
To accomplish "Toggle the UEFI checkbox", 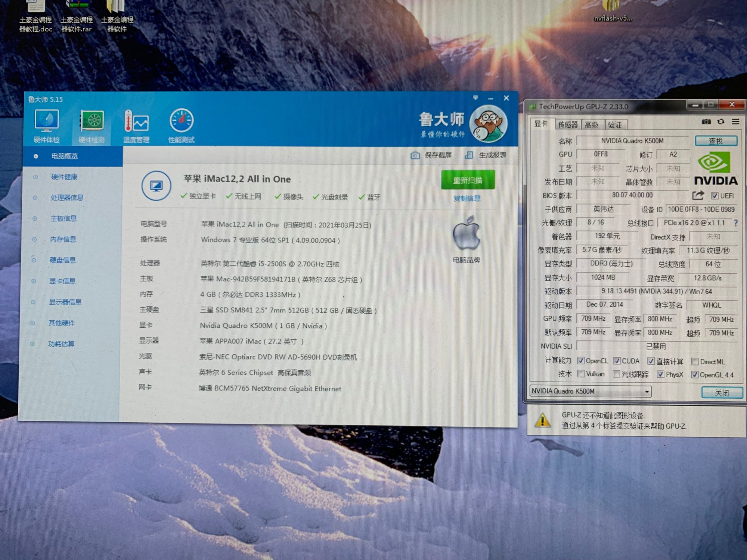I will (715, 196).
